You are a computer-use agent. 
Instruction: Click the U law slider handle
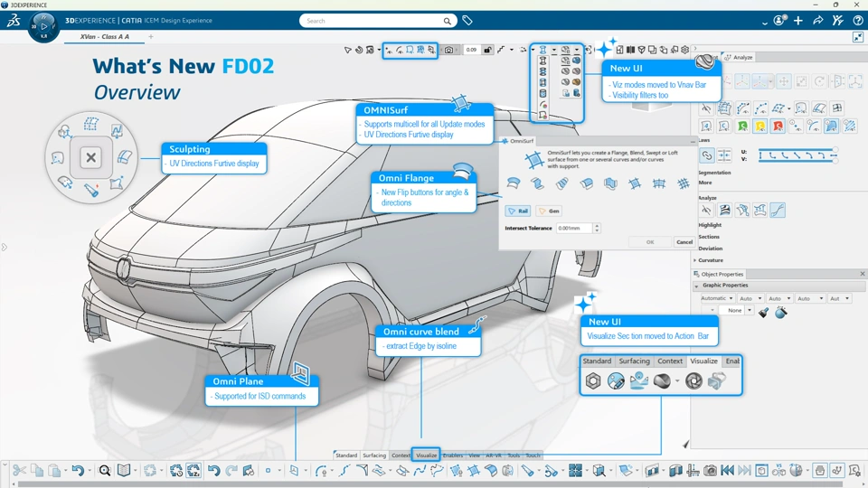tap(835, 150)
